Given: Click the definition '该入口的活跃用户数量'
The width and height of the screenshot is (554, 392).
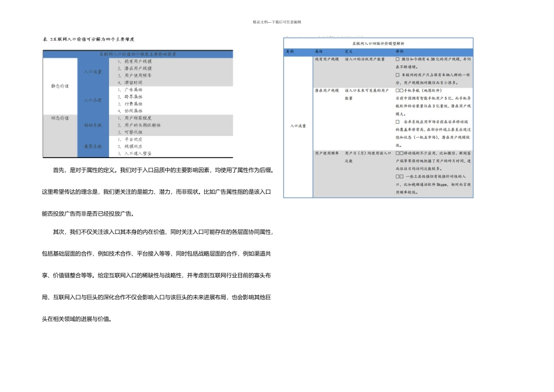Looking at the screenshot, I should (x=365, y=60).
